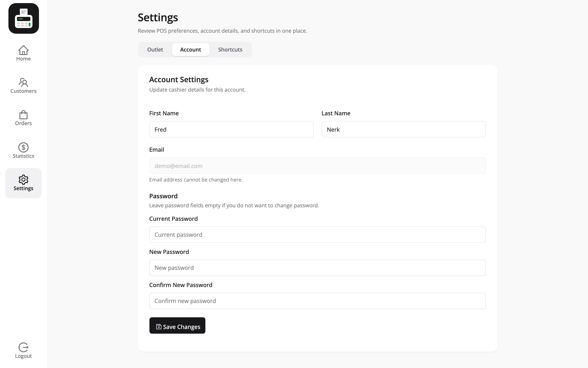Select the Settings gear in the sidebar
This screenshot has width=588, height=368.
(23, 183)
